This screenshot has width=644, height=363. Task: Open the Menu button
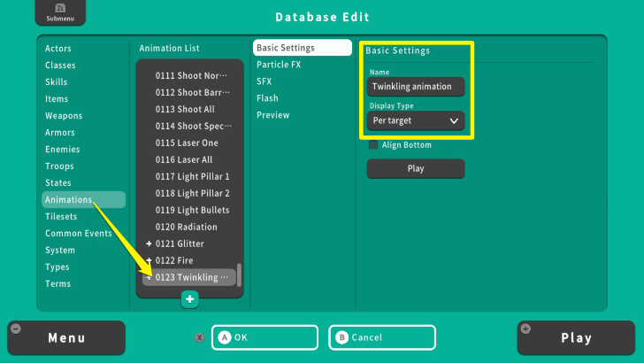click(66, 338)
